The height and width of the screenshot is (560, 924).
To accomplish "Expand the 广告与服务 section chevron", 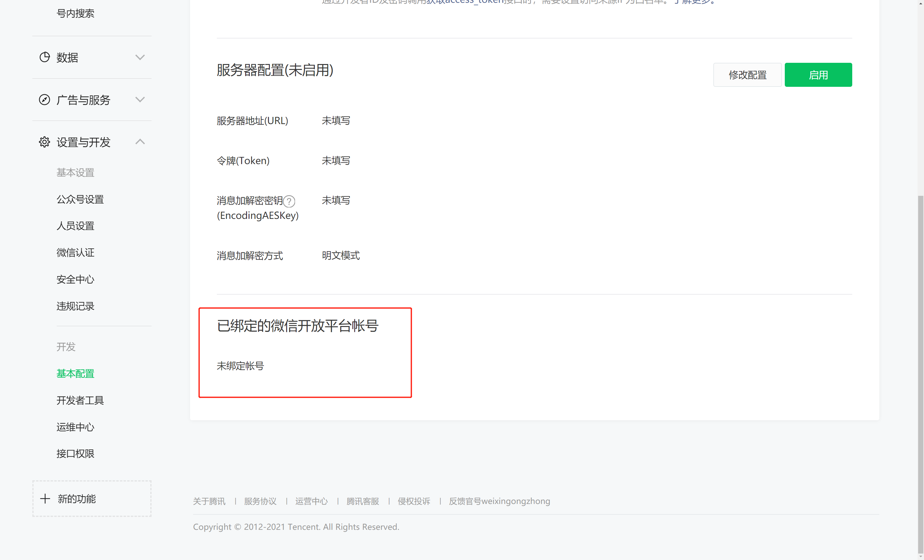I will coord(140,100).
